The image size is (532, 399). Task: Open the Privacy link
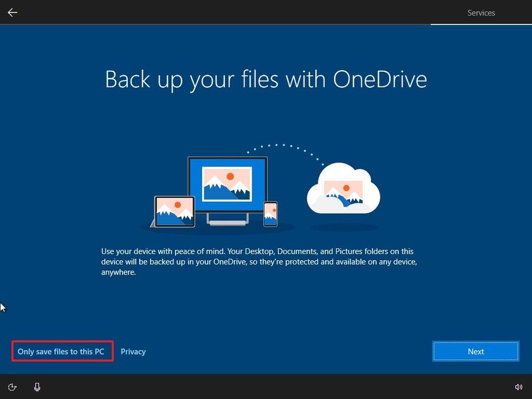point(133,351)
